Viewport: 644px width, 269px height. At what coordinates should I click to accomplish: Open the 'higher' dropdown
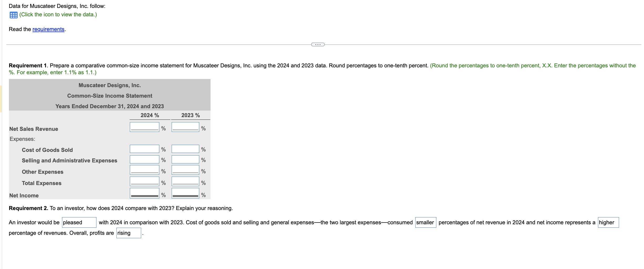point(608,222)
